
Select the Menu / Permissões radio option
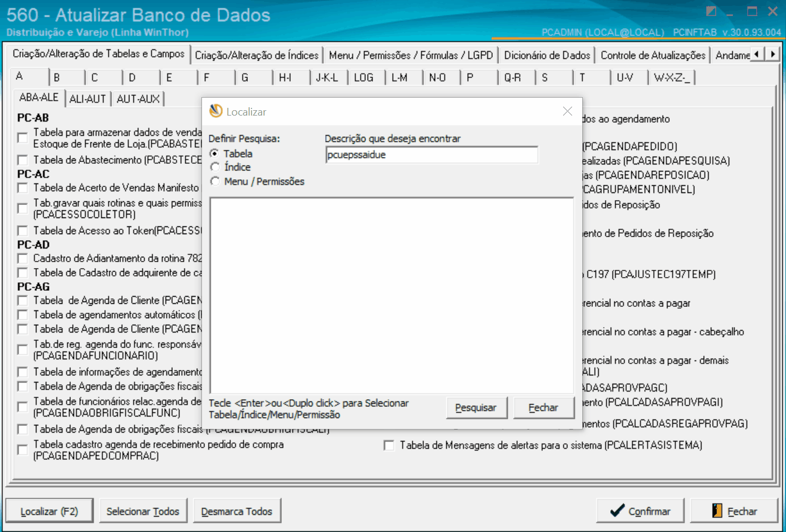click(x=215, y=182)
